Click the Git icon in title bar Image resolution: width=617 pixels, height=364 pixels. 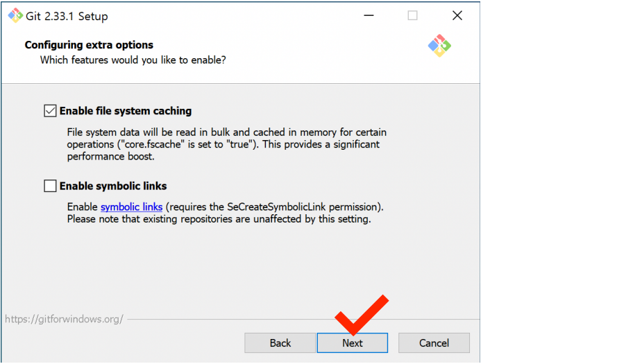pos(15,15)
